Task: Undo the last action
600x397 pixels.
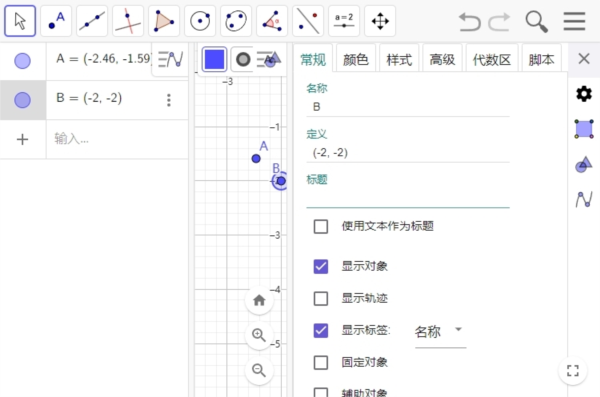Action: (x=469, y=21)
